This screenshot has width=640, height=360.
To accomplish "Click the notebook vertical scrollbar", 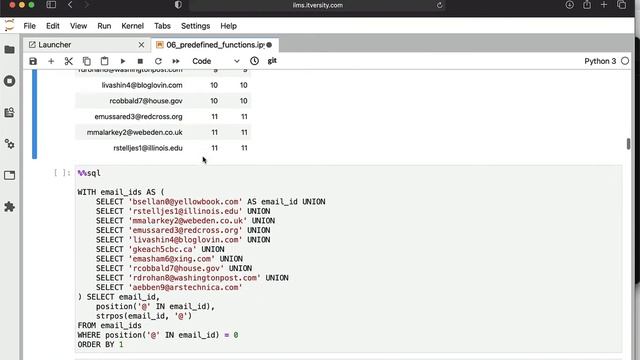I will (x=628, y=144).
